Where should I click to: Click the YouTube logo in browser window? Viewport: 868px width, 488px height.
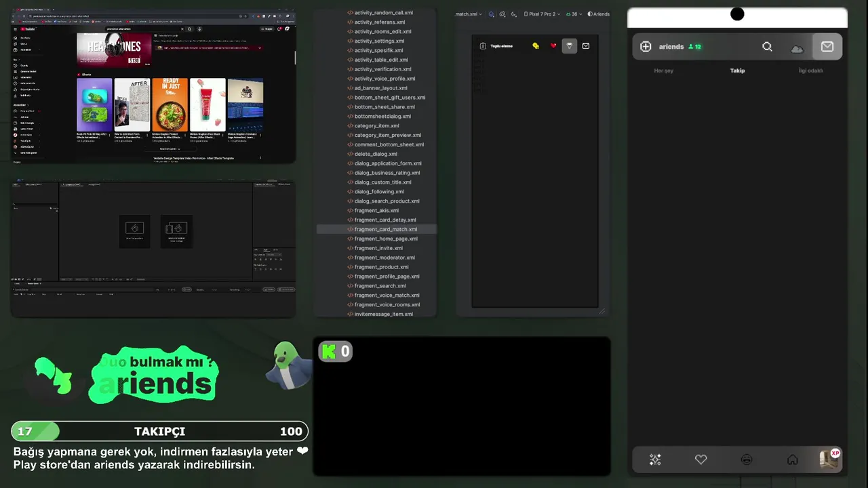coord(28,29)
